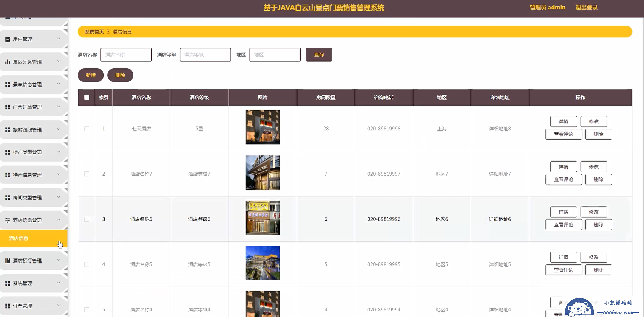Click the grid icon beside 订单管理

pyautogui.click(x=8, y=306)
